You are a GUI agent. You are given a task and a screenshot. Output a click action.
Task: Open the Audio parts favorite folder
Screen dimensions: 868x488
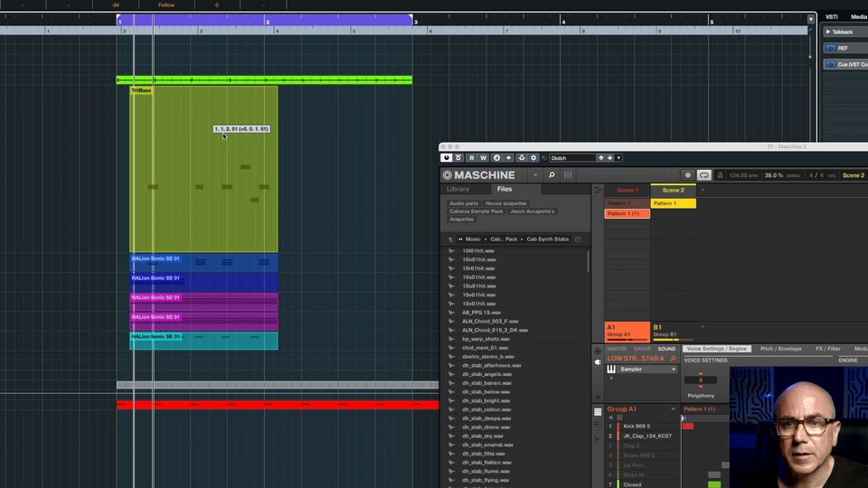click(x=464, y=203)
